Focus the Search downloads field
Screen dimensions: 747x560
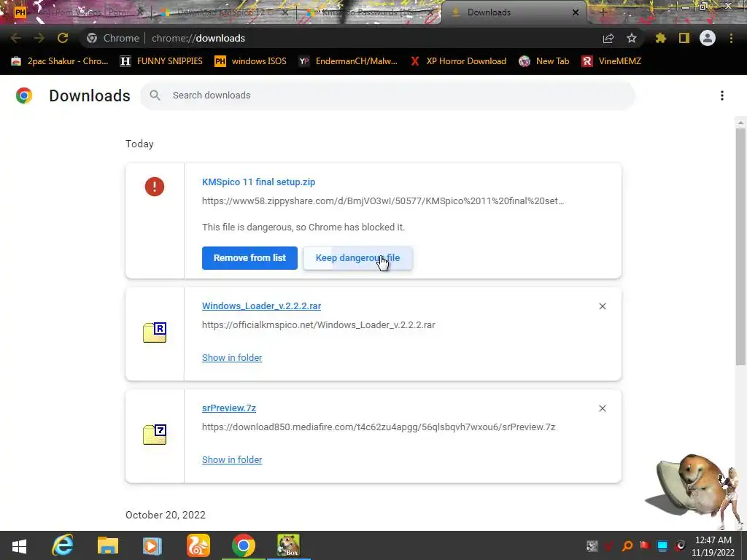tap(387, 96)
